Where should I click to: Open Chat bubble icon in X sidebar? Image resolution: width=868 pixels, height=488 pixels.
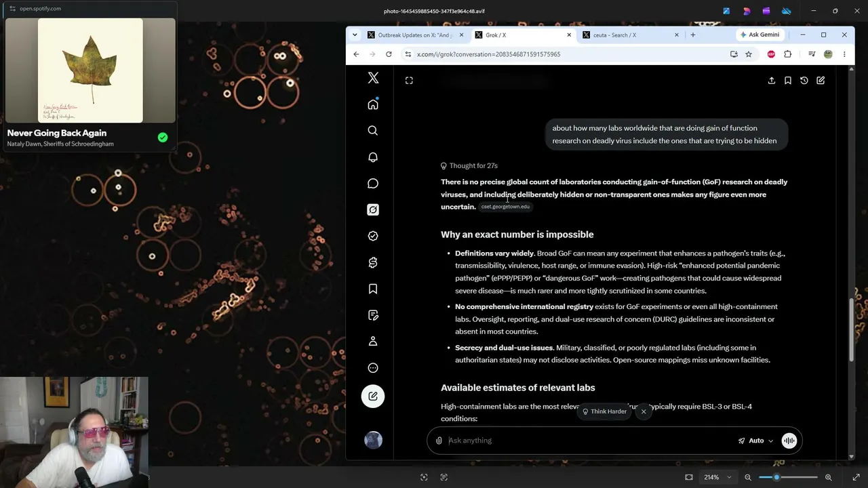pos(373,184)
